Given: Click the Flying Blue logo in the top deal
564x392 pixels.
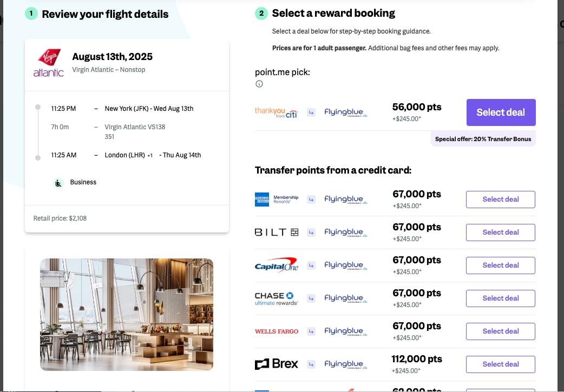Looking at the screenshot, I should pyautogui.click(x=345, y=112).
